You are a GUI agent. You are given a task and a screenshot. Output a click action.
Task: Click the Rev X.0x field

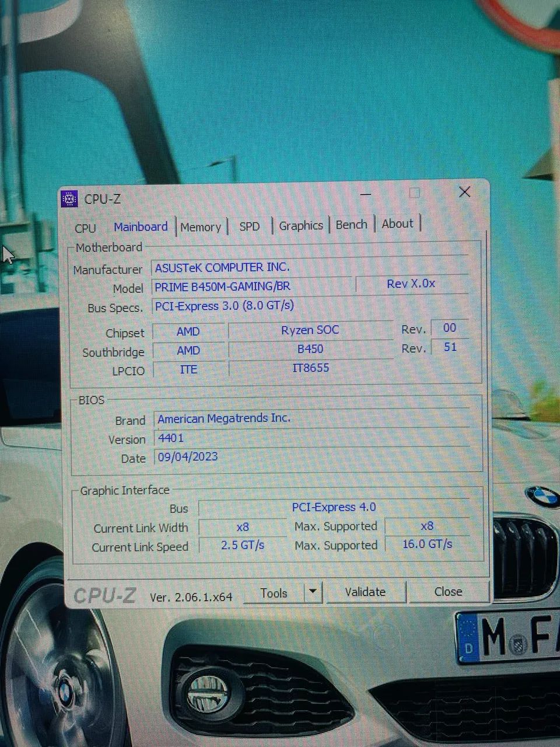(412, 284)
